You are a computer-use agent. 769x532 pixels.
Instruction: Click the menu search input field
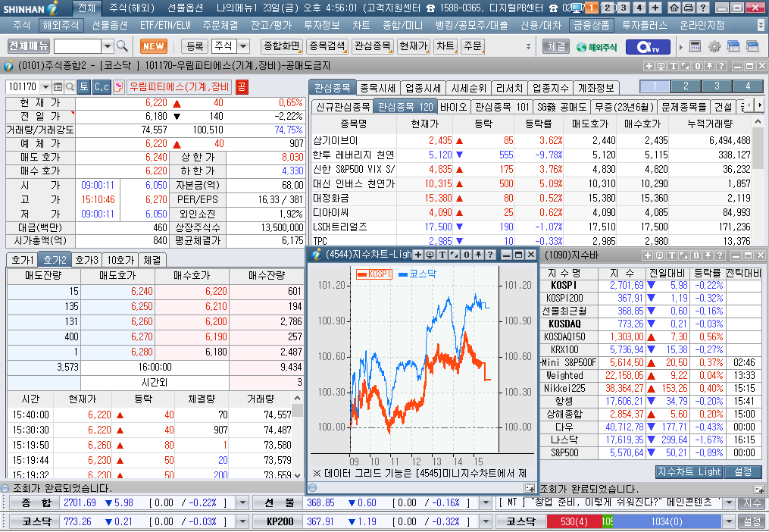click(x=77, y=46)
